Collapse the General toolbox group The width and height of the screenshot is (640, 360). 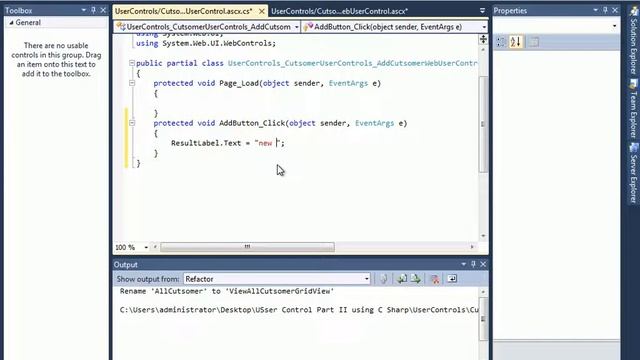click(11, 23)
